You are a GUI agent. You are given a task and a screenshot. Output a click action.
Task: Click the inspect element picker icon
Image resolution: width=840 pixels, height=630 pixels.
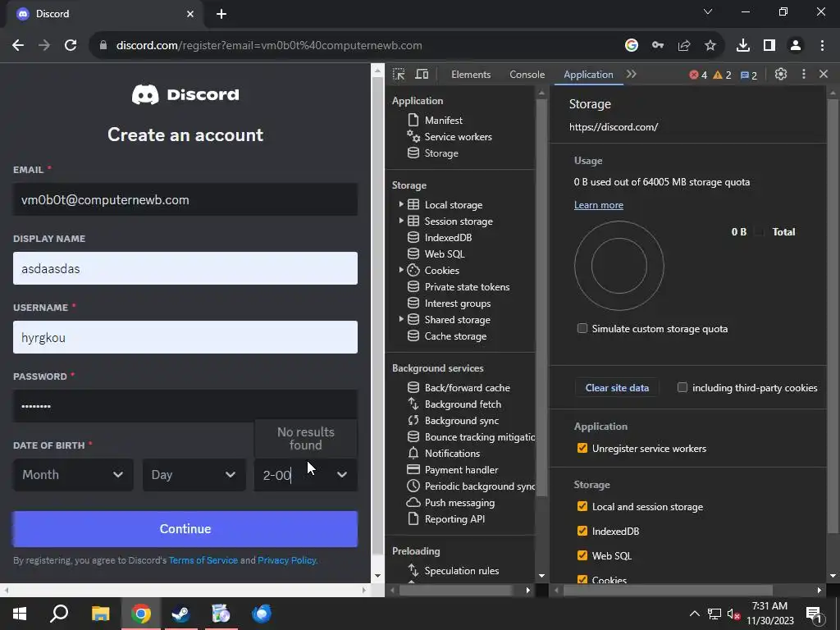(399, 75)
